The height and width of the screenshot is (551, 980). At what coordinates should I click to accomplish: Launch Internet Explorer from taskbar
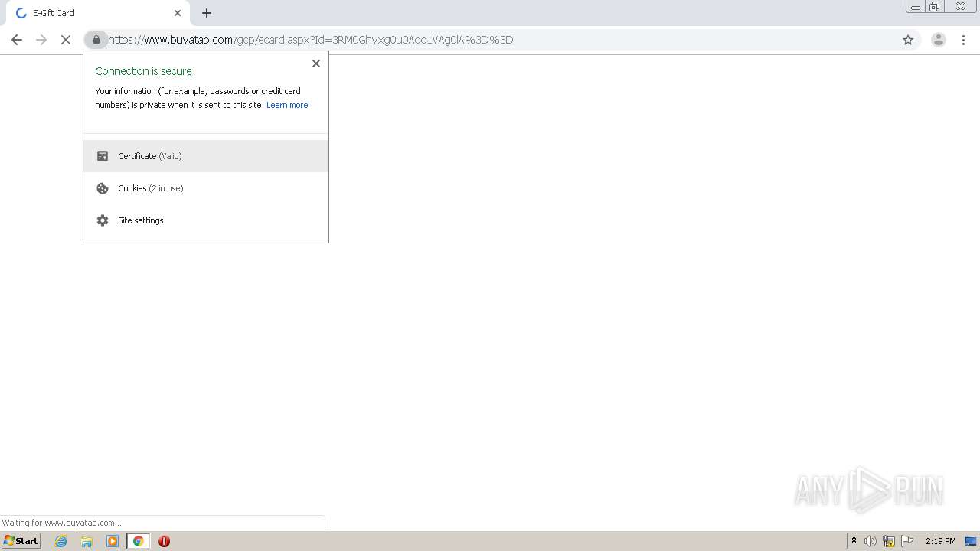(61, 541)
